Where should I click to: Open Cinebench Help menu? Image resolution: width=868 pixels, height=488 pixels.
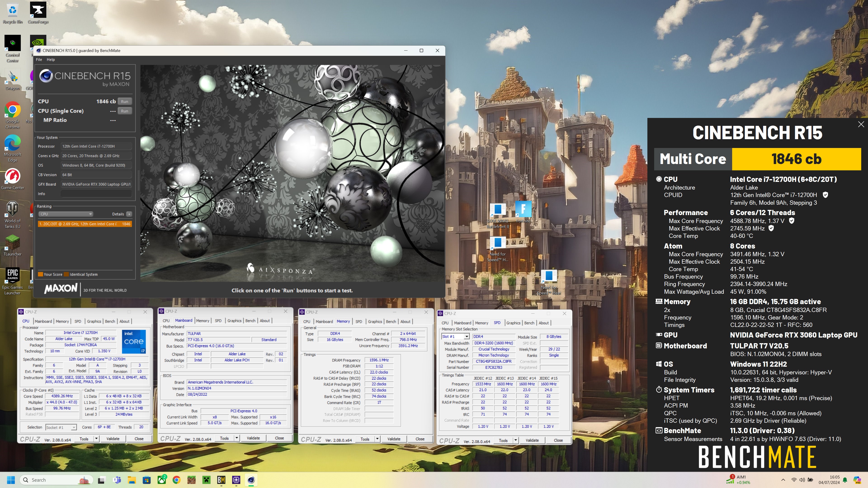pyautogui.click(x=51, y=60)
